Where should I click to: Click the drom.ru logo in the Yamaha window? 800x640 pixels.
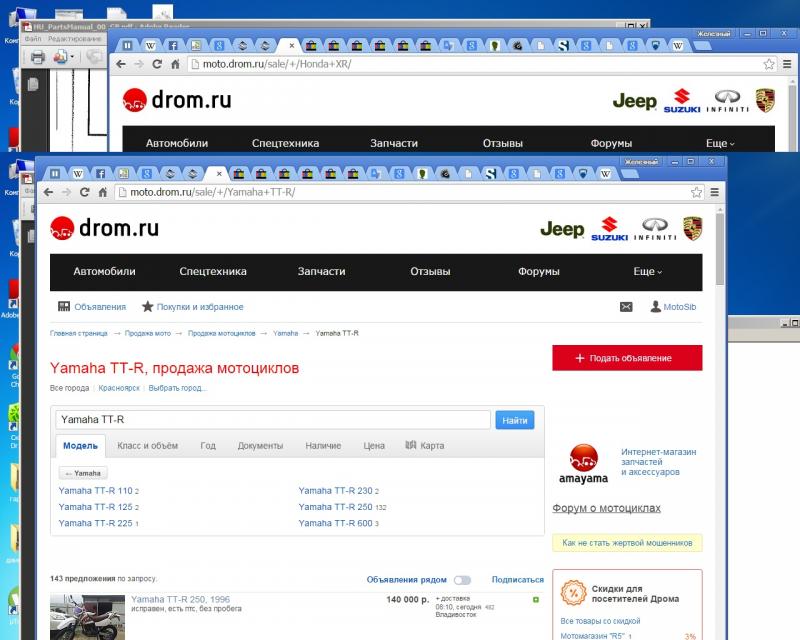(105, 228)
